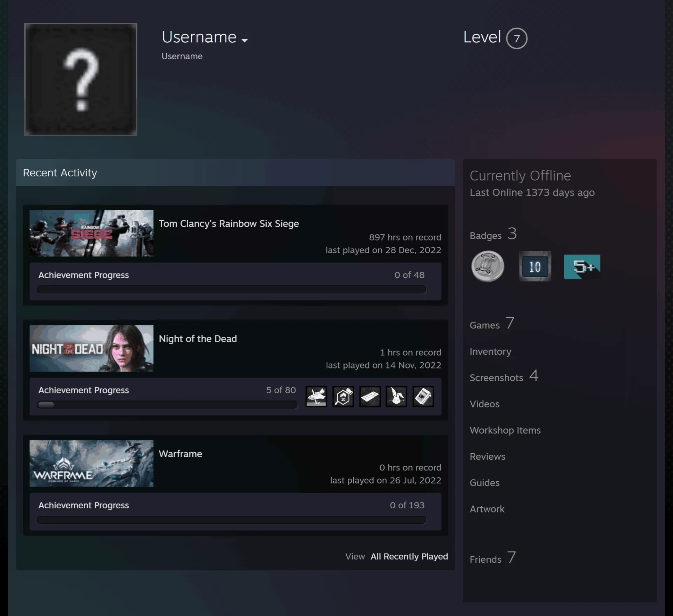
Task: Select the silver pillar community badge
Action: 488,266
